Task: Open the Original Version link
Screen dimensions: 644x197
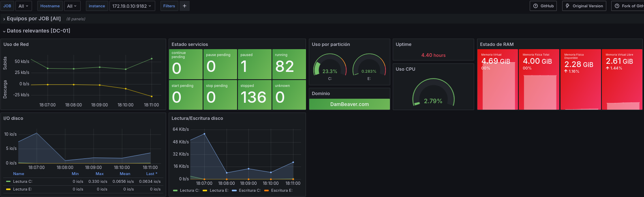Action: (584, 6)
